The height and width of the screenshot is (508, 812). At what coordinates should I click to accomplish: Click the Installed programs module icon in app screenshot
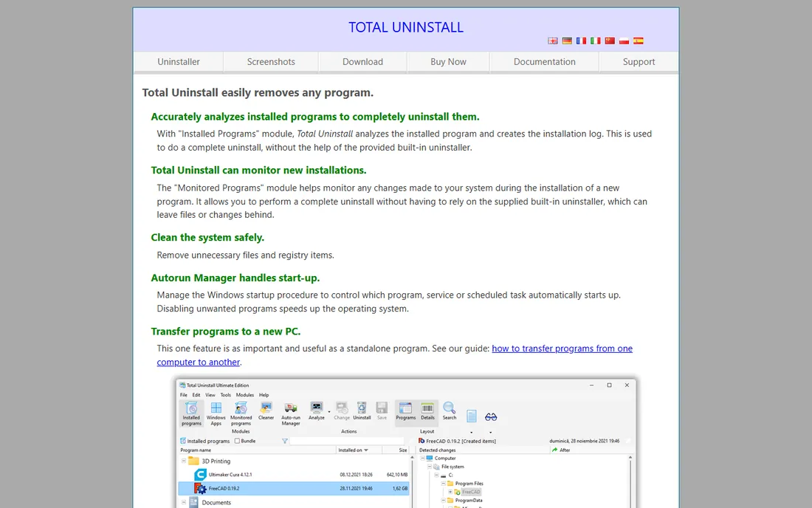191,413
